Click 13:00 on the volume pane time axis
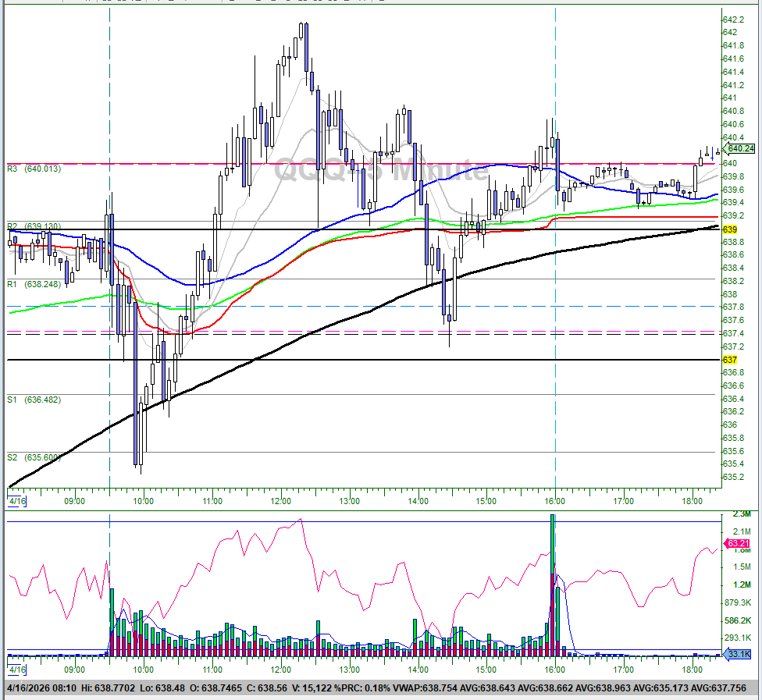 coord(350,670)
